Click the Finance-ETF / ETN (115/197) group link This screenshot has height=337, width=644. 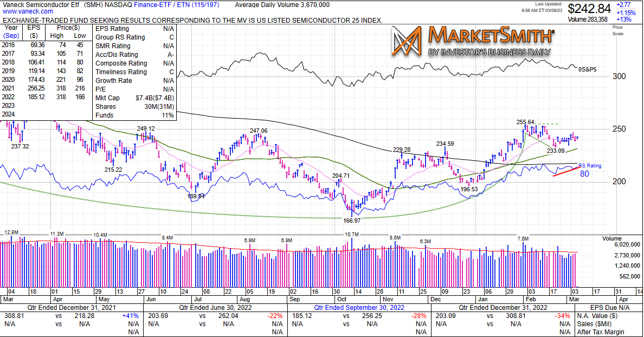coord(176,5)
